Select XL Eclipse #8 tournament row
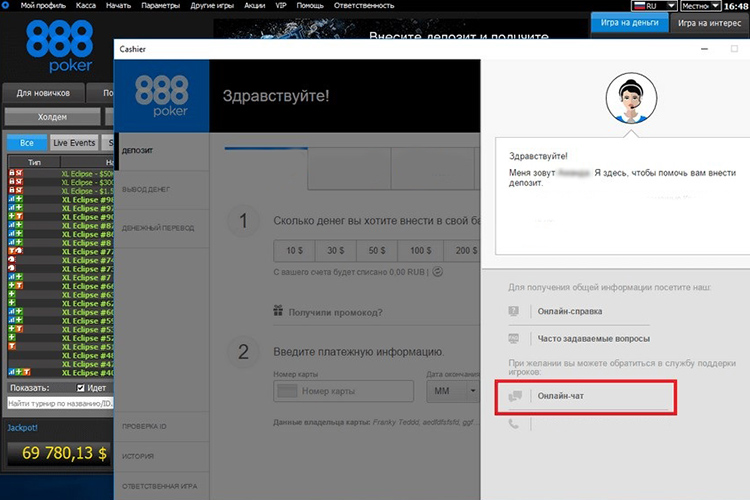750x500 pixels. (60, 243)
